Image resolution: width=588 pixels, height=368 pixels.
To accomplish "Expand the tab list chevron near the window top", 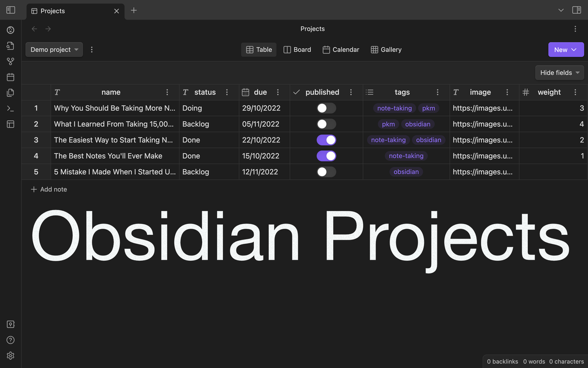I will [x=561, y=9].
